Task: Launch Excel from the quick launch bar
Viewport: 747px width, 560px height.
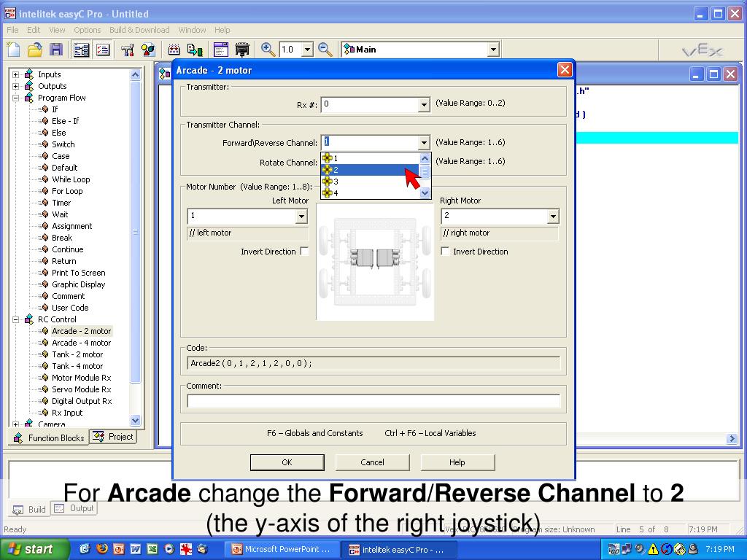Action: 152,549
